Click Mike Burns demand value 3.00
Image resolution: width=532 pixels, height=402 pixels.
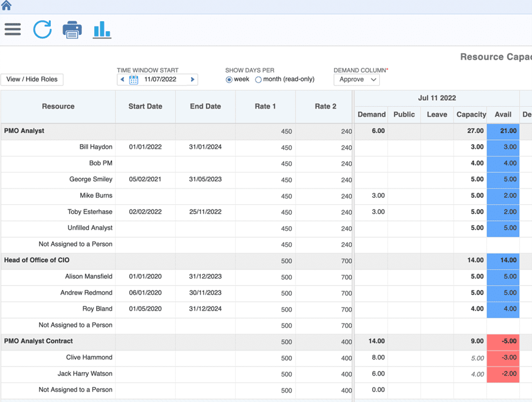click(x=378, y=195)
